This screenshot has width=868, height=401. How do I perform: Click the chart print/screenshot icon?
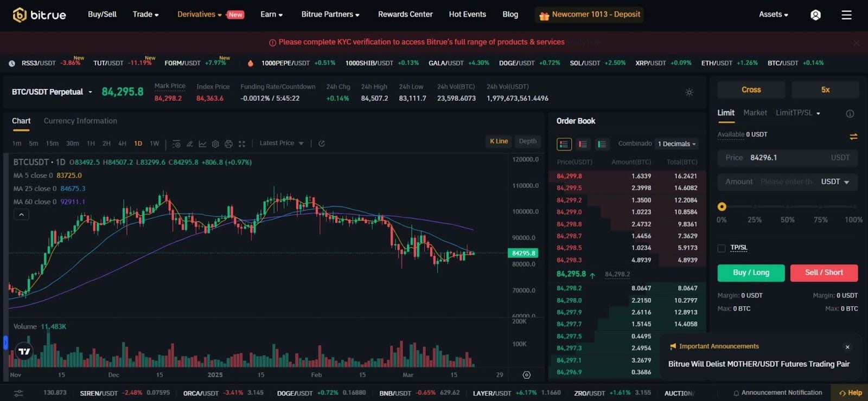pos(228,144)
